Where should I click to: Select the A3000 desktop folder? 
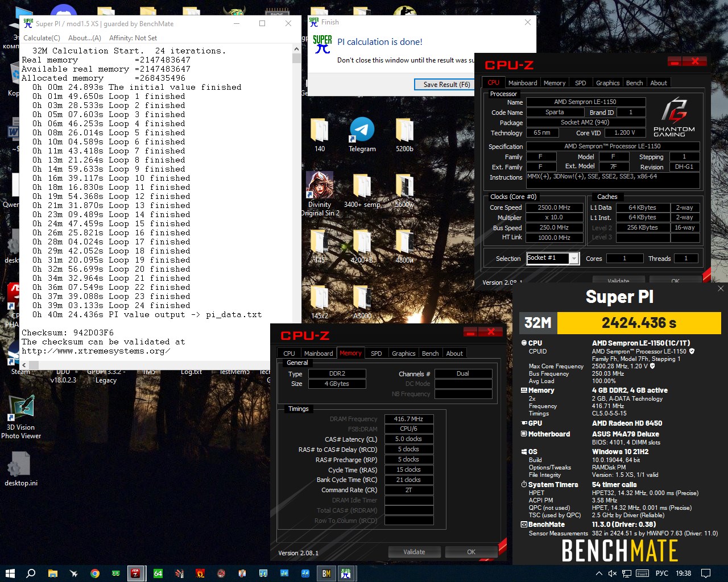362,302
